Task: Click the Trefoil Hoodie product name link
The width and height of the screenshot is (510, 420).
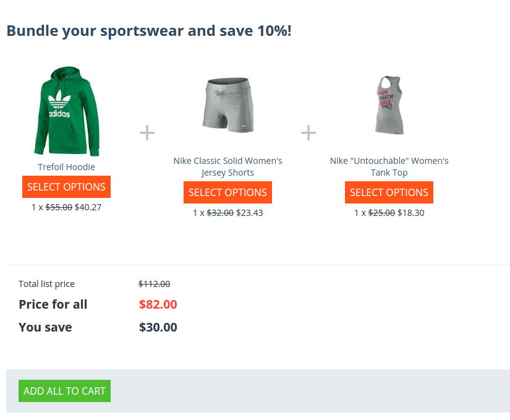Action: (x=66, y=167)
